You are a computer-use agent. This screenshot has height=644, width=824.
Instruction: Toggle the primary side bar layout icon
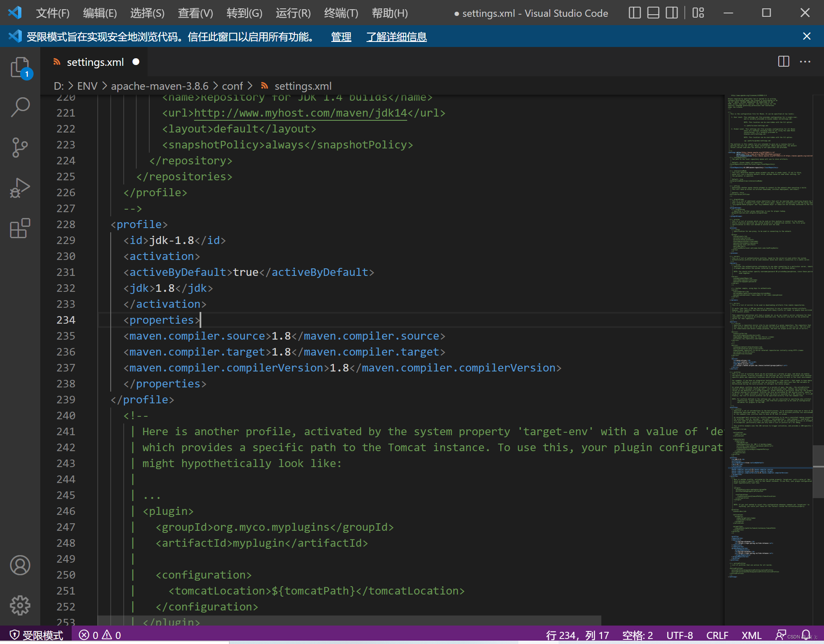pos(634,13)
